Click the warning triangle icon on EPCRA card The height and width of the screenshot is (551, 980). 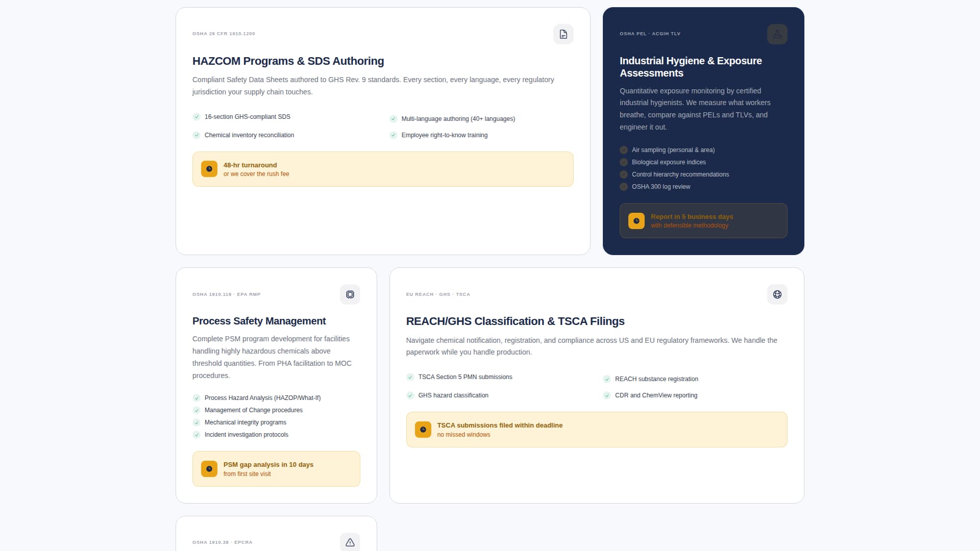point(350,542)
